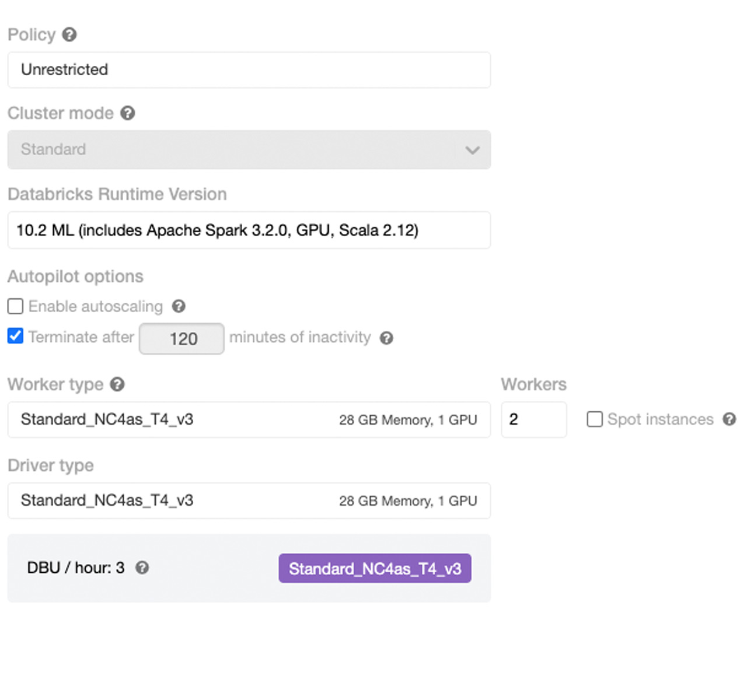Image resolution: width=747 pixels, height=700 pixels.
Task: Click the Cluster mode chevron arrow
Action: coord(472,150)
